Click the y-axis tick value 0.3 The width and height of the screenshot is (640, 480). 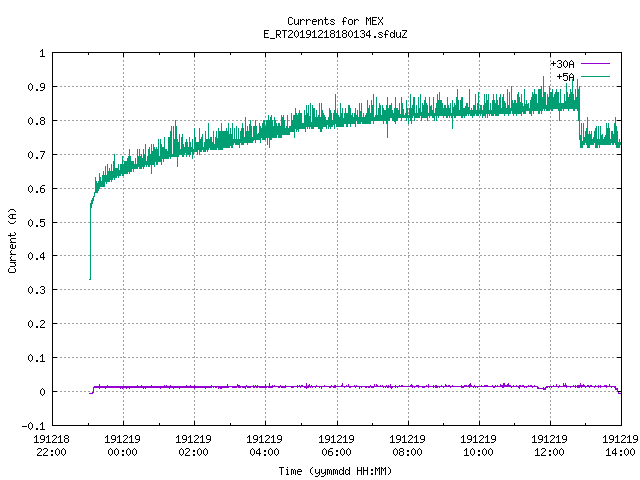[36, 290]
